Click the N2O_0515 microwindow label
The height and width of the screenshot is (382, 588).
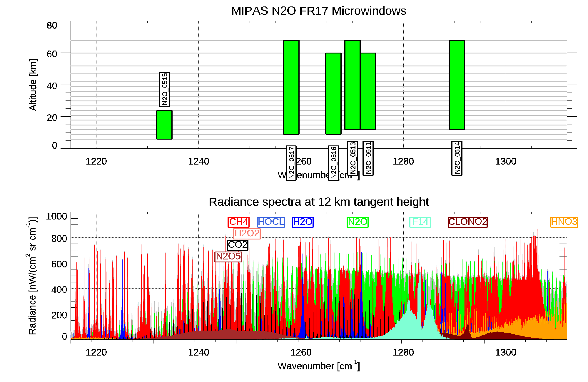[164, 89]
